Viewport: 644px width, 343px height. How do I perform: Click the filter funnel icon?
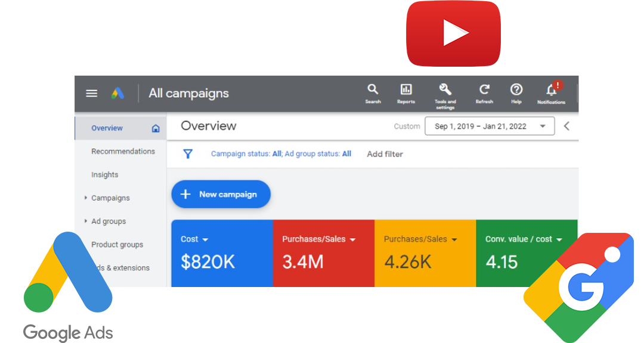188,154
